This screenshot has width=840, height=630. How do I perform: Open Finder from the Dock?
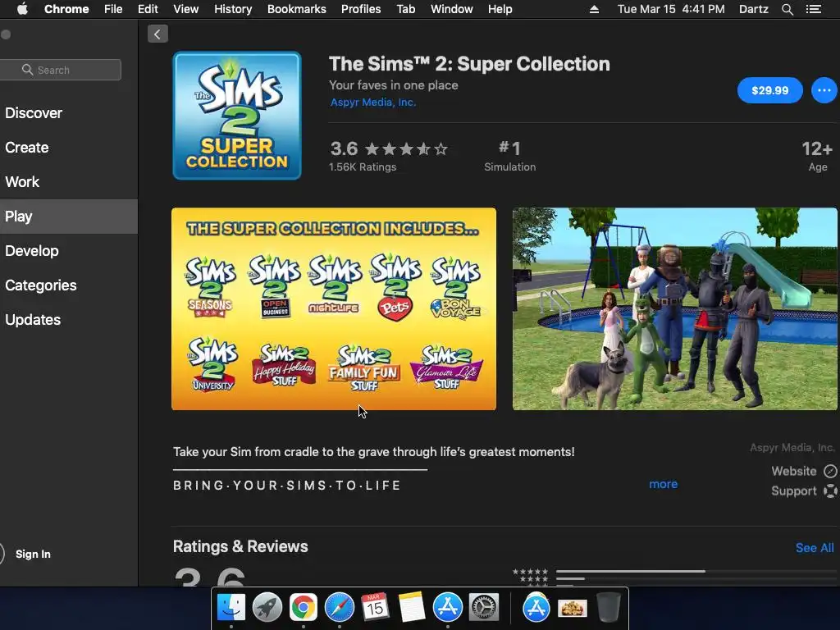coord(231,608)
